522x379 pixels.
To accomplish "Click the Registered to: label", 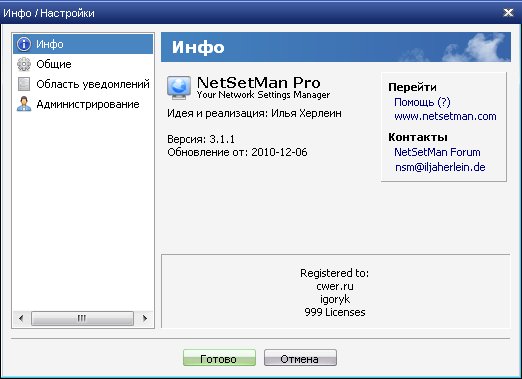I will point(335,273).
